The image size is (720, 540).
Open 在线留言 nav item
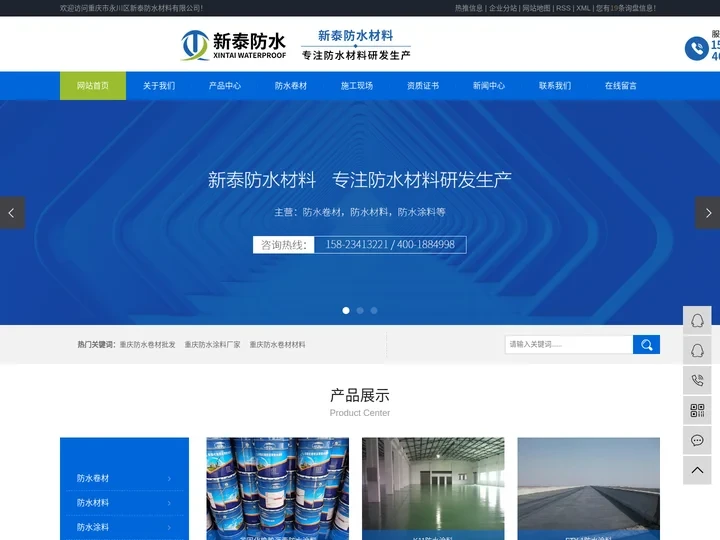tap(621, 86)
